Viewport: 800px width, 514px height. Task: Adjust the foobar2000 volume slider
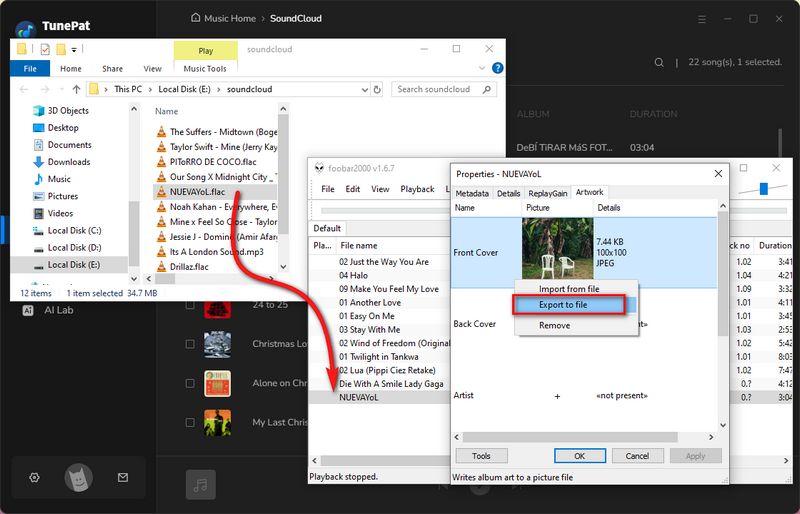(765, 188)
